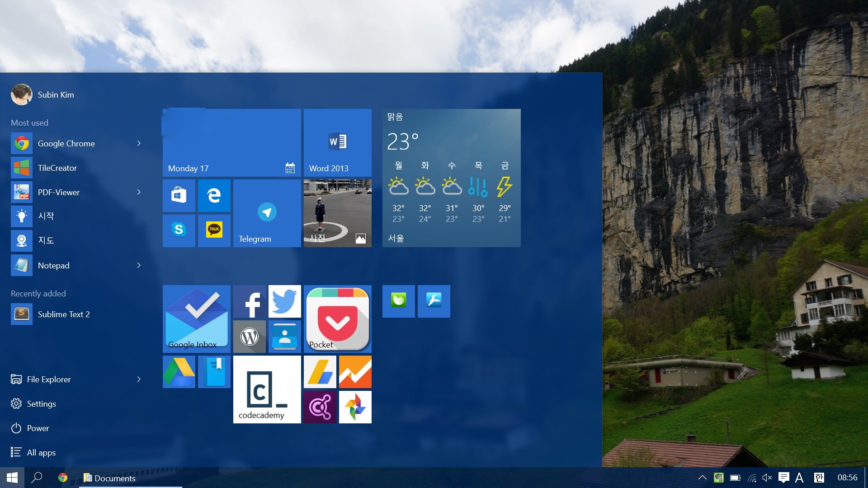Show hidden system tray icons
Viewport: 868px width, 488px height.
pos(702,478)
